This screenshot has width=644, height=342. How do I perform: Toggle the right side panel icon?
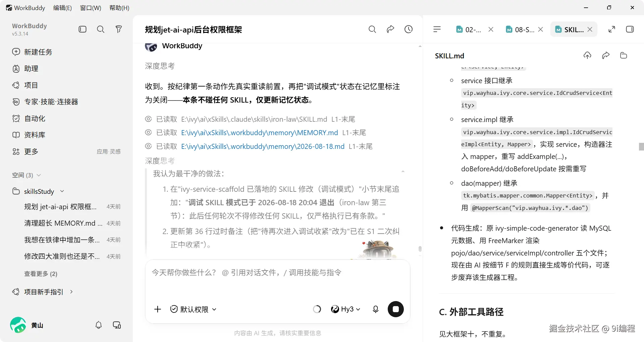pos(630,29)
